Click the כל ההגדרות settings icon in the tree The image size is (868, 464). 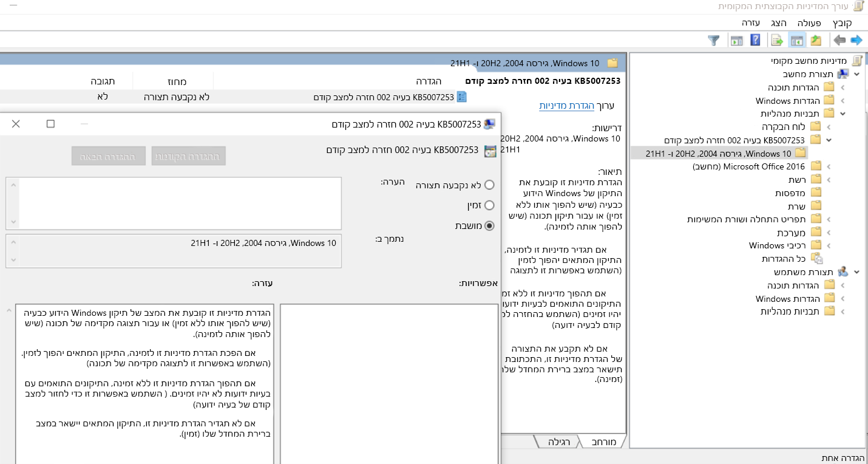pyautogui.click(x=816, y=259)
